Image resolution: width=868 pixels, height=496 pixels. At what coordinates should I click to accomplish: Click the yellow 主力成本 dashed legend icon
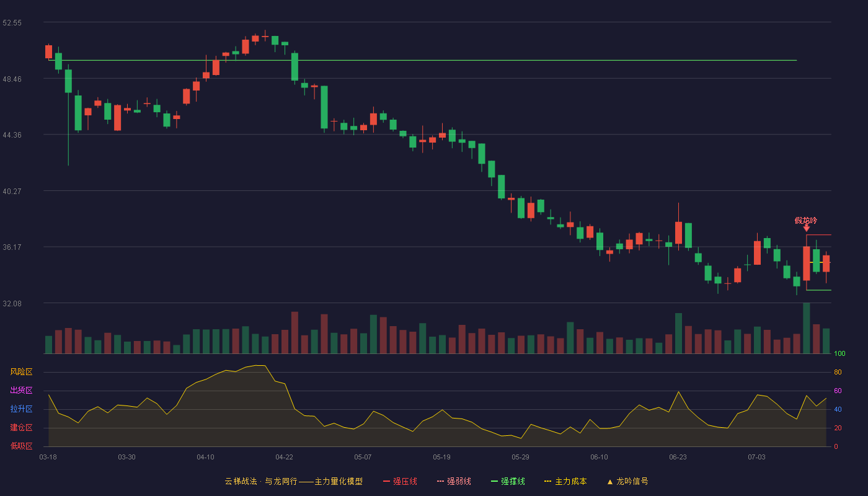547,482
